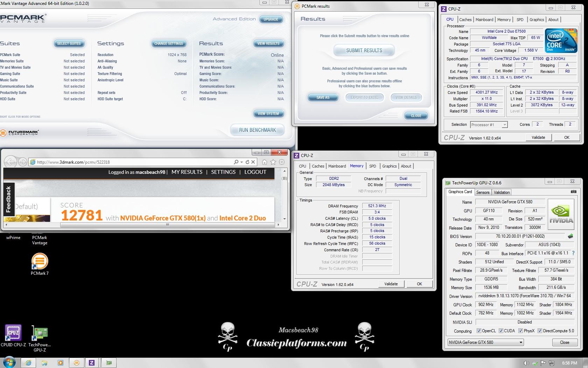The width and height of the screenshot is (588, 368).
Task: Open the browser Home page icon
Action: click(265, 162)
